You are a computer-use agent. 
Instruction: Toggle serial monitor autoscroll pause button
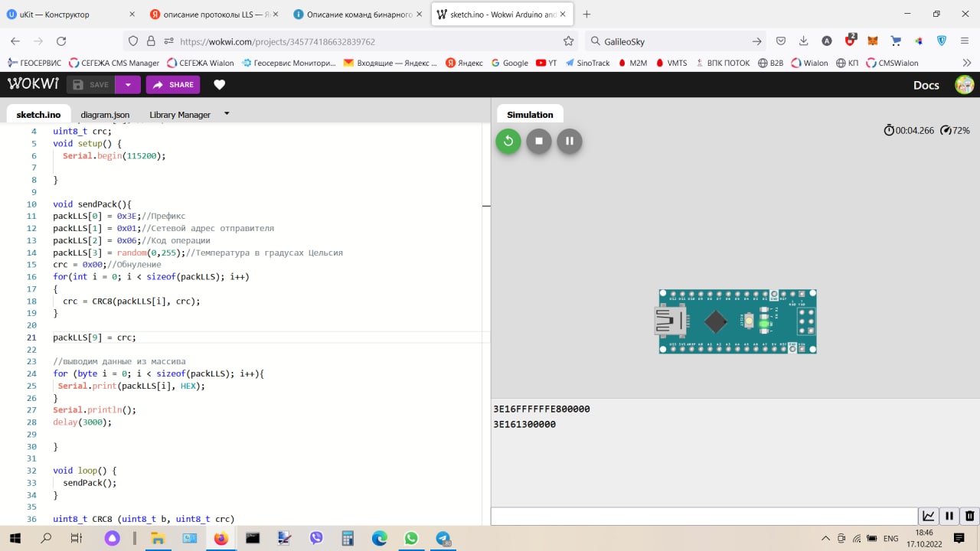949,517
